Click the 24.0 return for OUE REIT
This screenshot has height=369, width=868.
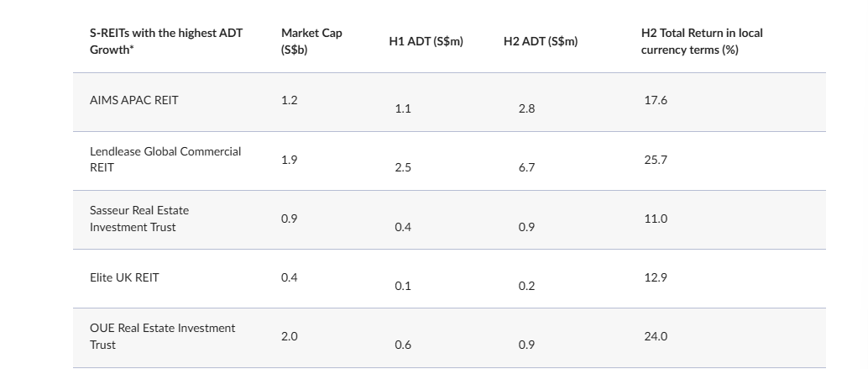click(656, 336)
